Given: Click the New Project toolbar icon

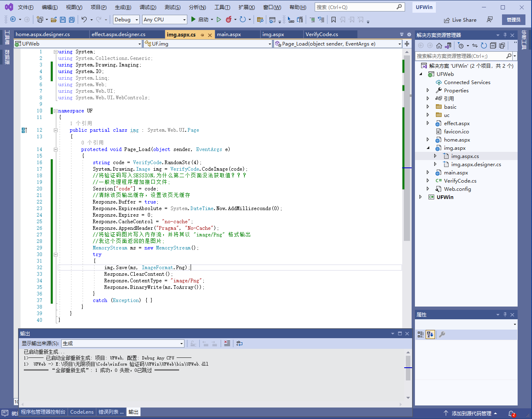Looking at the screenshot, I should tap(40, 19).
